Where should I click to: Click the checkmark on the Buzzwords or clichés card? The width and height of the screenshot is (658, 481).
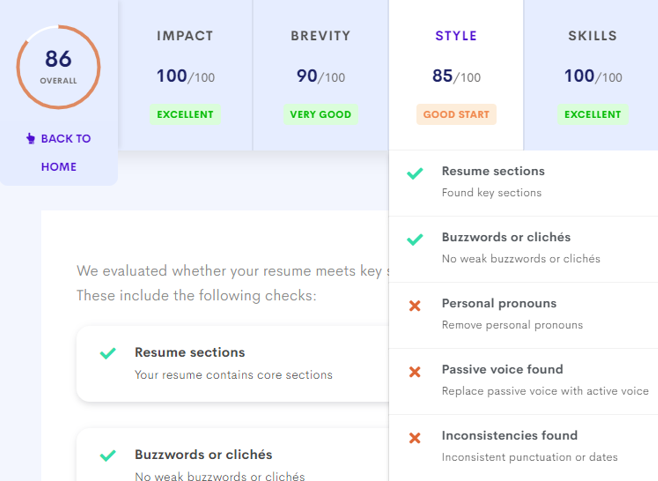[108, 455]
